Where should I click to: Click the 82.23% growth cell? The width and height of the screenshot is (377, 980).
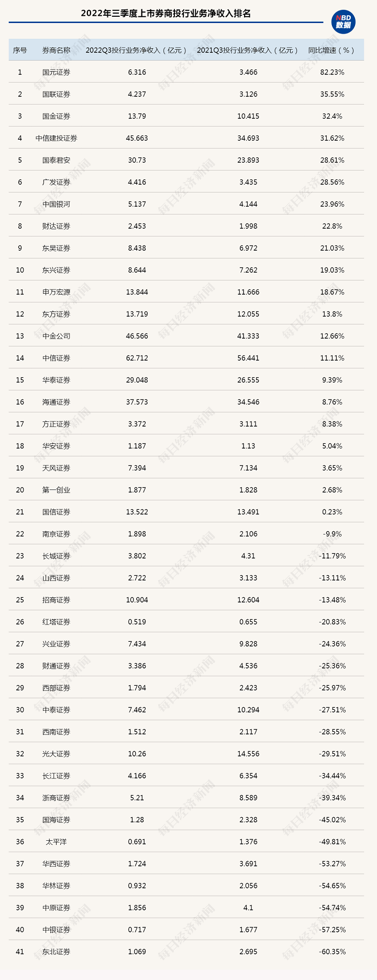[x=332, y=72]
